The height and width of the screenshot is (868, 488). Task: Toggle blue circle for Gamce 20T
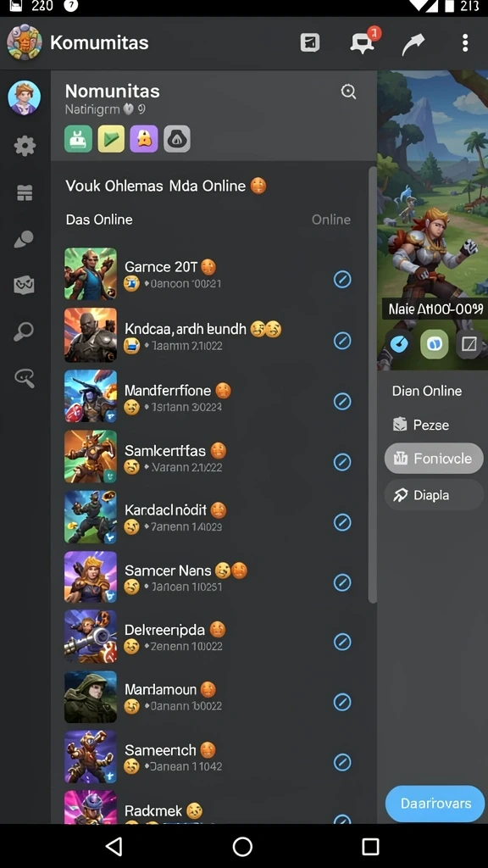(342, 280)
